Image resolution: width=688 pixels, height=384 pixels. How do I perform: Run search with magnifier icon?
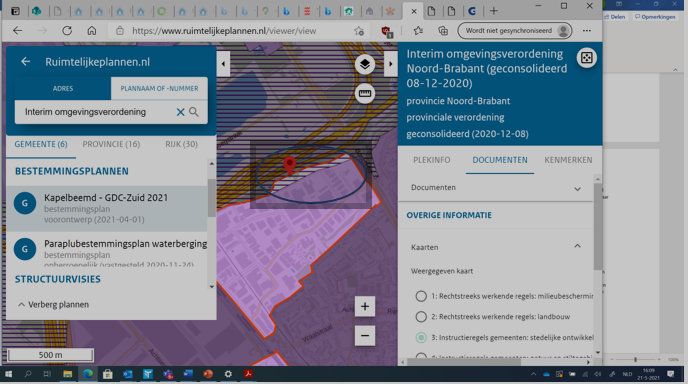coord(194,112)
